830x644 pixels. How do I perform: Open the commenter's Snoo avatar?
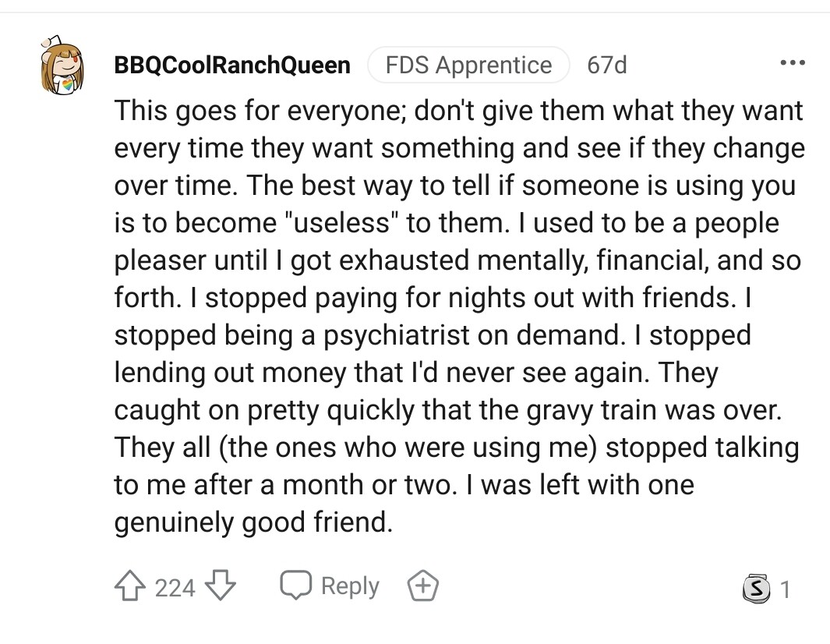click(61, 65)
